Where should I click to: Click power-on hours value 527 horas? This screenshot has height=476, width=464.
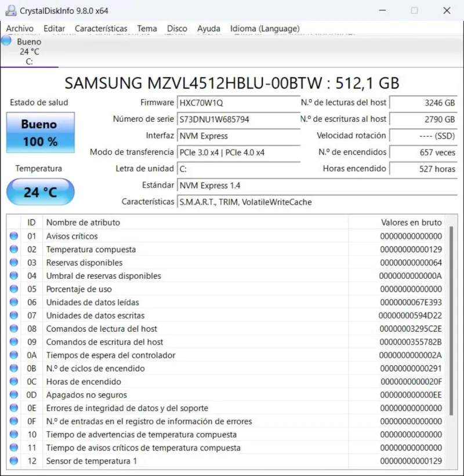click(x=423, y=169)
